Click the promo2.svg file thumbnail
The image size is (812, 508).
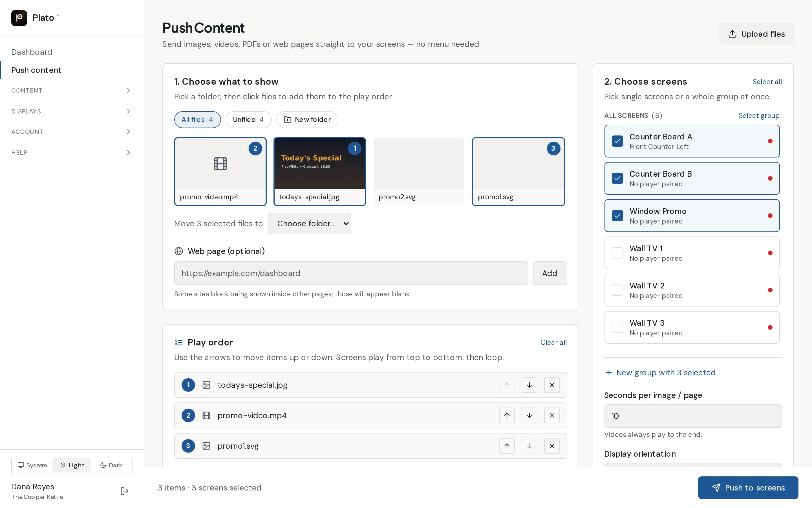pyautogui.click(x=419, y=171)
